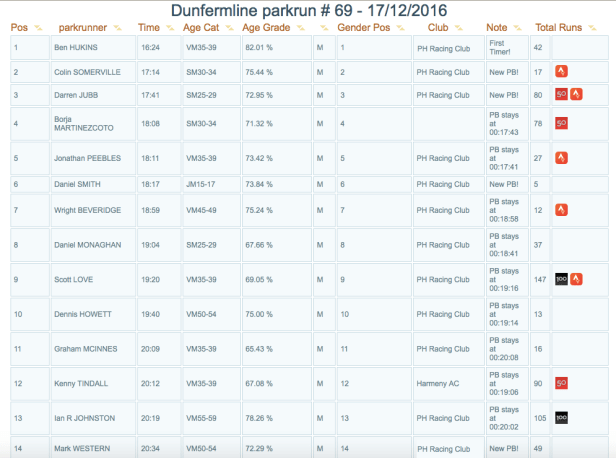Sort by the Age Grade column arrow
616x458 pixels.
coord(301,28)
